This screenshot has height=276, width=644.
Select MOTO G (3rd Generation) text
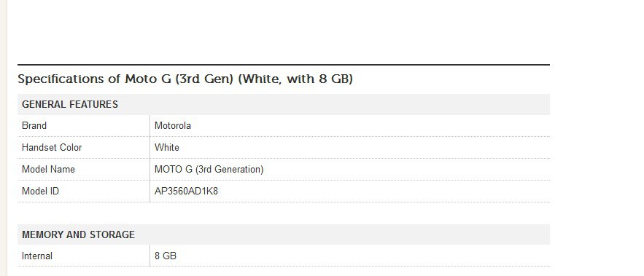coord(209,169)
